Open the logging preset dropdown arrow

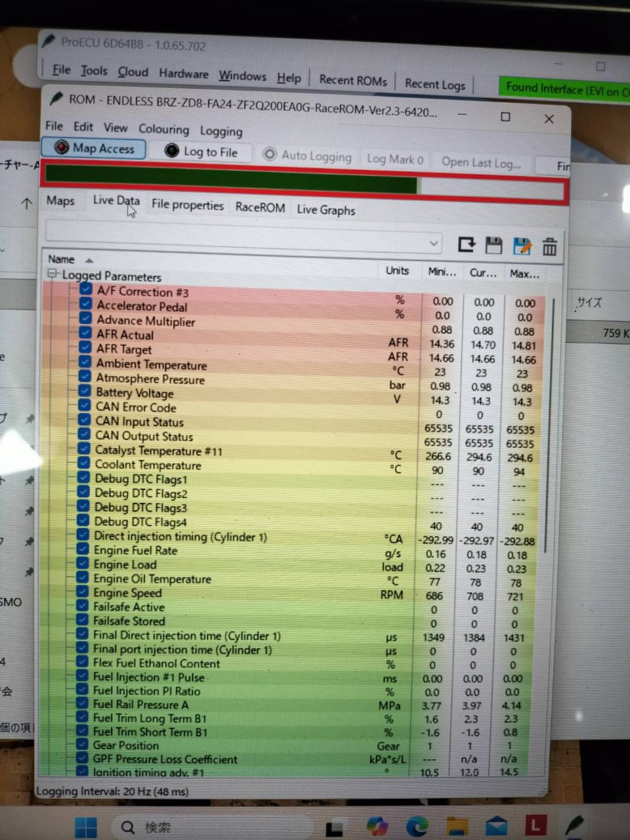434,243
